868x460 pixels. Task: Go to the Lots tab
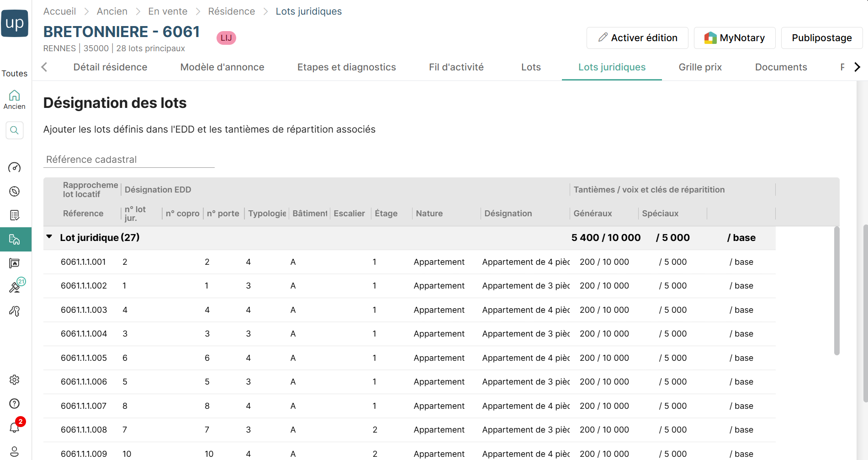pyautogui.click(x=531, y=67)
